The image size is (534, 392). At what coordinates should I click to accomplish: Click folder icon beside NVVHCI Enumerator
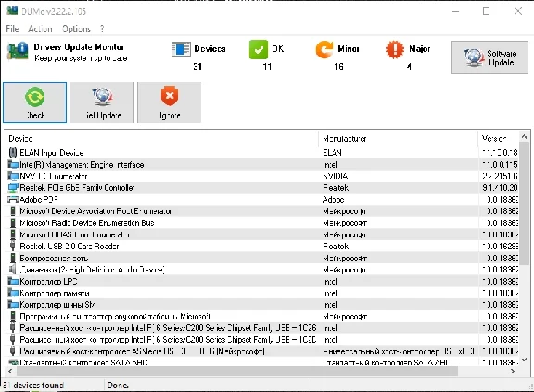(x=13, y=176)
